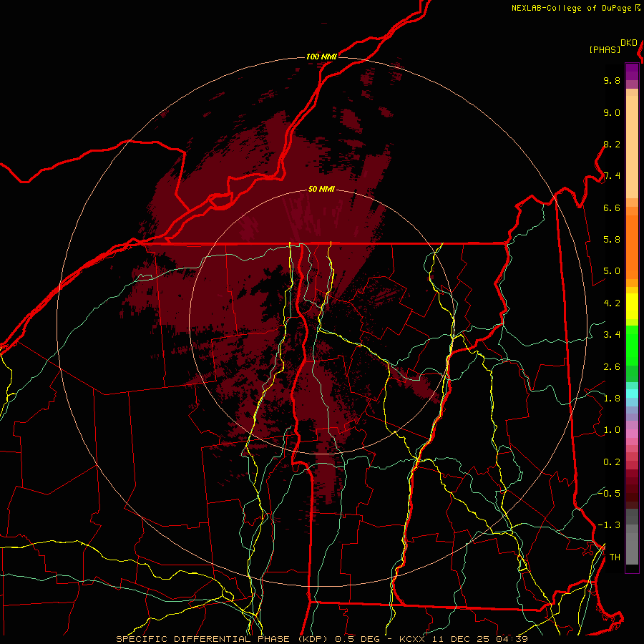The height and width of the screenshot is (644, 644).
Task: Click the solid orange band of the color bar
Action: [x=632, y=247]
